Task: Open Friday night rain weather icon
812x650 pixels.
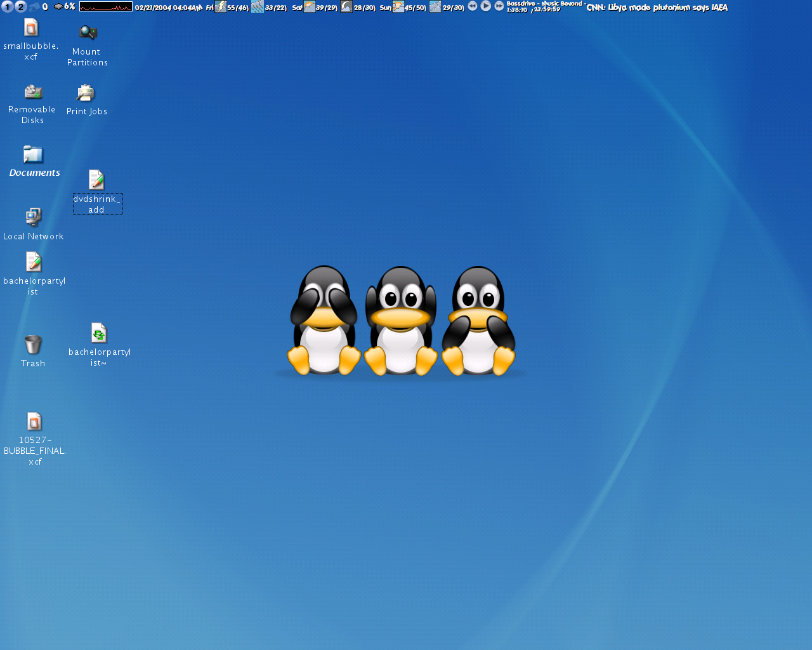Action: [258, 7]
